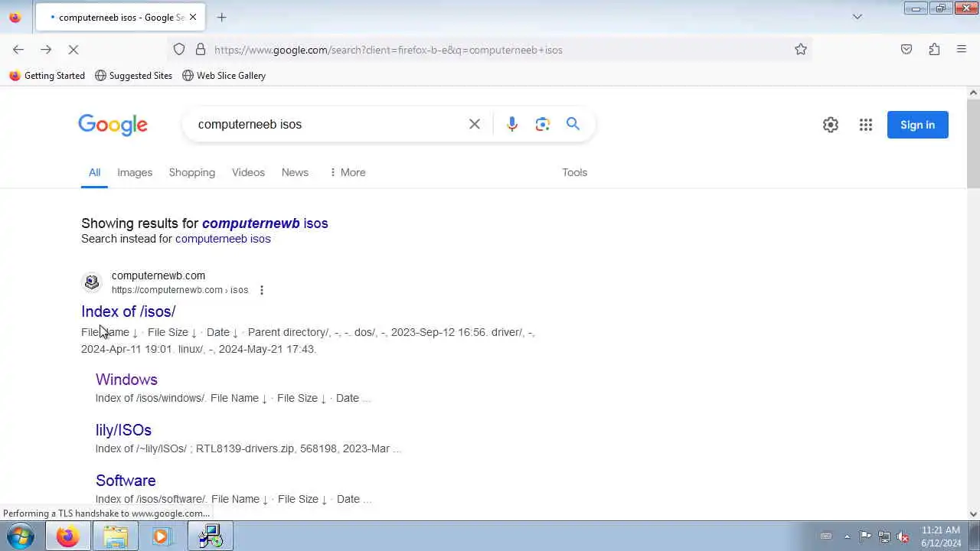The width and height of the screenshot is (980, 551).
Task: Open the Software sitelink result
Action: 126,481
